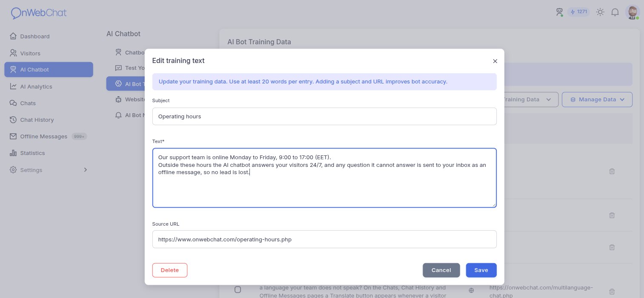Select the AI Bot Training submenu item
The width and height of the screenshot is (644, 298).
126,84
